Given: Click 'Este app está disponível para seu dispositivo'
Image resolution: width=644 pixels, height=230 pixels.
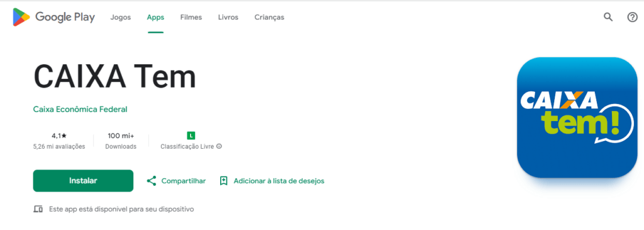Looking at the screenshot, I should tap(121, 209).
